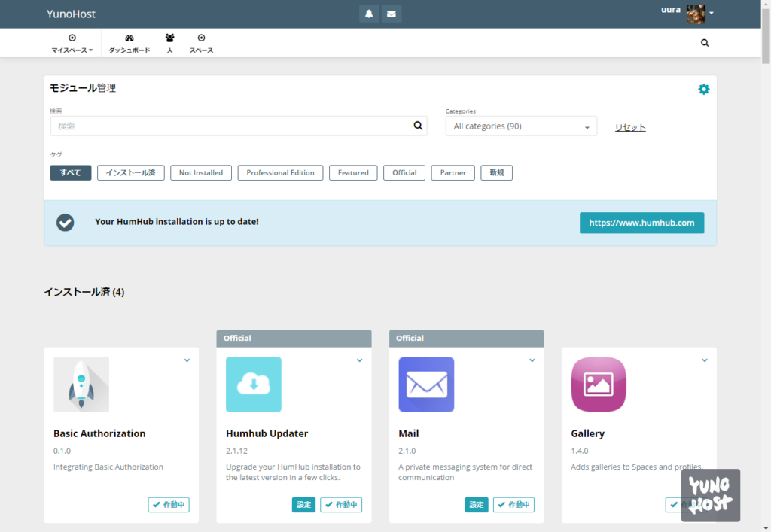This screenshot has height=532, width=771.
Task: Click the Gallery module title
Action: 587,433
